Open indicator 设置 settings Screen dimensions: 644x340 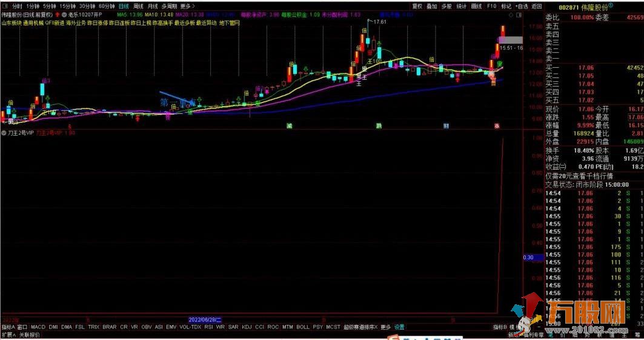coord(400,327)
